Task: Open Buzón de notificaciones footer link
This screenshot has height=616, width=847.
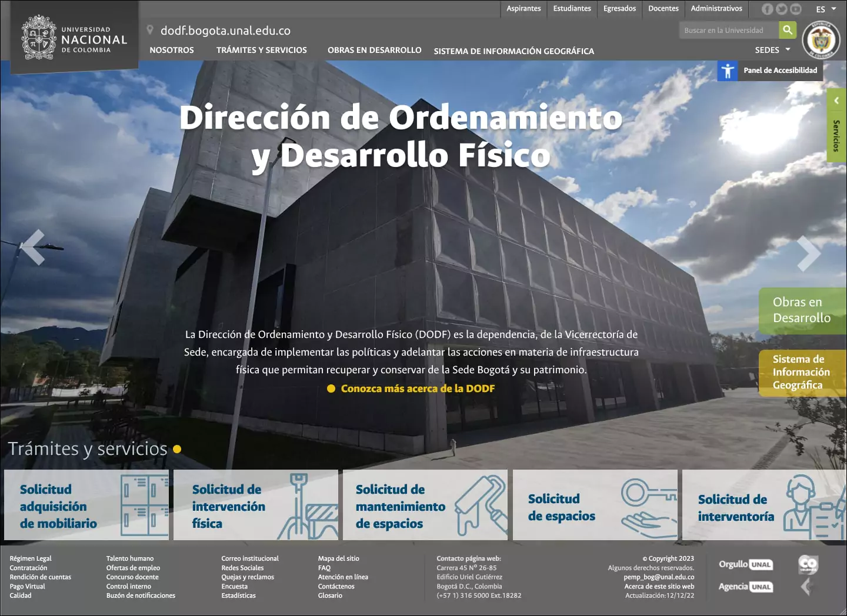Action: pos(141,595)
